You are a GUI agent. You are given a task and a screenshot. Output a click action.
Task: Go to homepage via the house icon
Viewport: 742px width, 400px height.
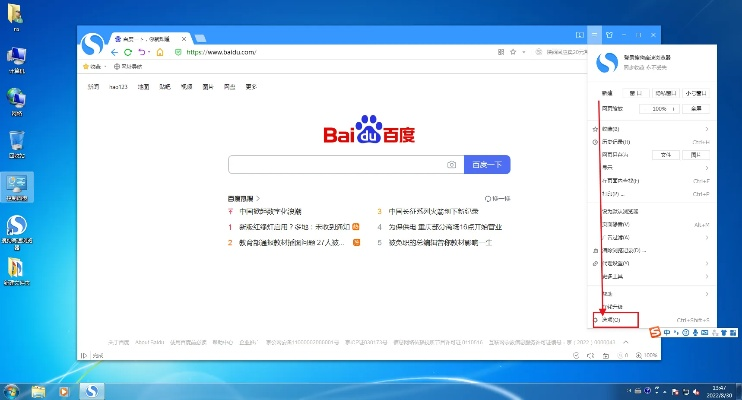click(161, 52)
